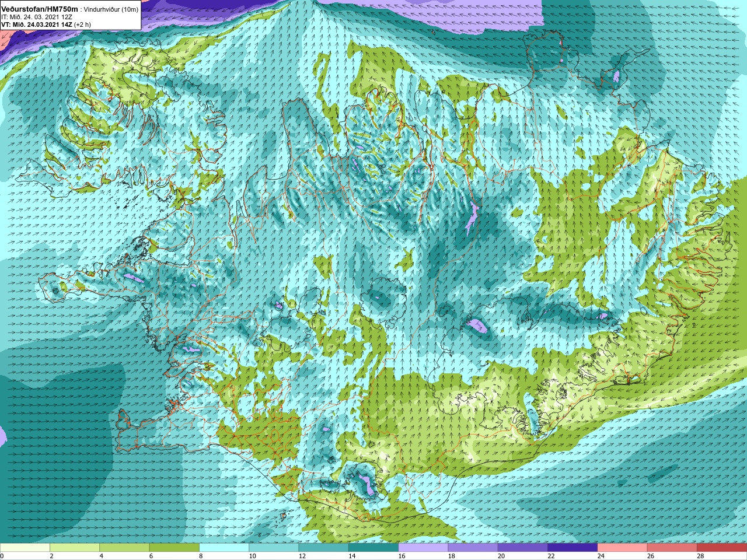Click the medium green 4–6 legend swatch
Image resolution: width=747 pixels, height=560 pixels.
pyautogui.click(x=124, y=548)
